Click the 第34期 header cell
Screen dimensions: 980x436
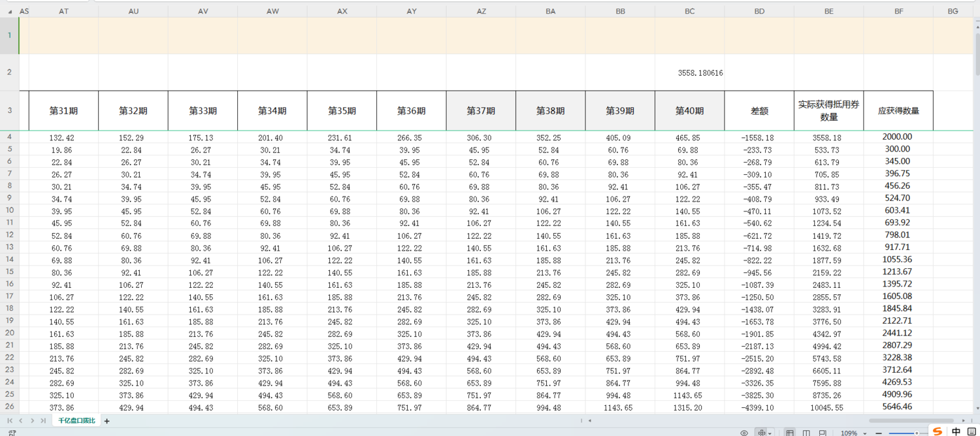pyautogui.click(x=272, y=111)
